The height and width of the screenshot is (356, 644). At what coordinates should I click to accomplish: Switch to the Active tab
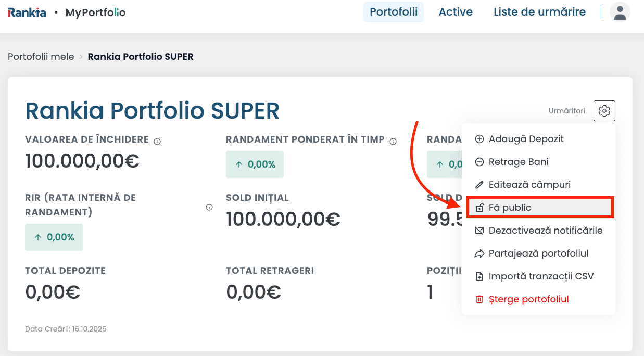coord(456,12)
